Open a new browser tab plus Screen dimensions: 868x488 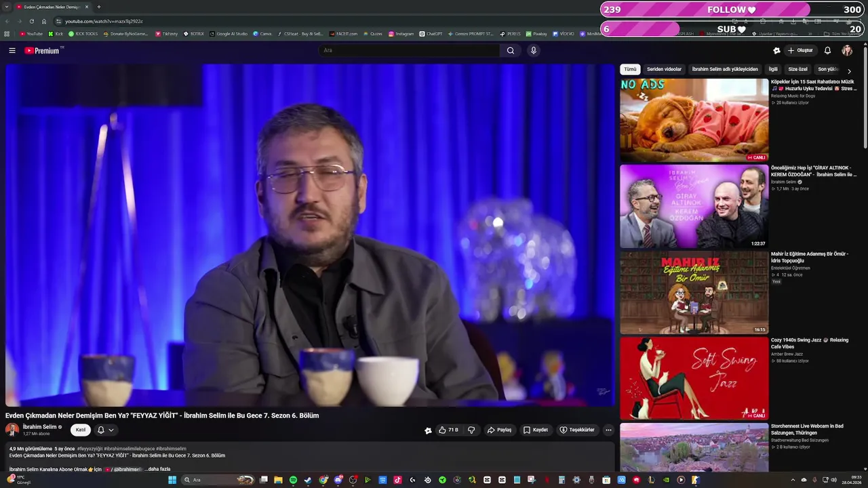tap(99, 7)
